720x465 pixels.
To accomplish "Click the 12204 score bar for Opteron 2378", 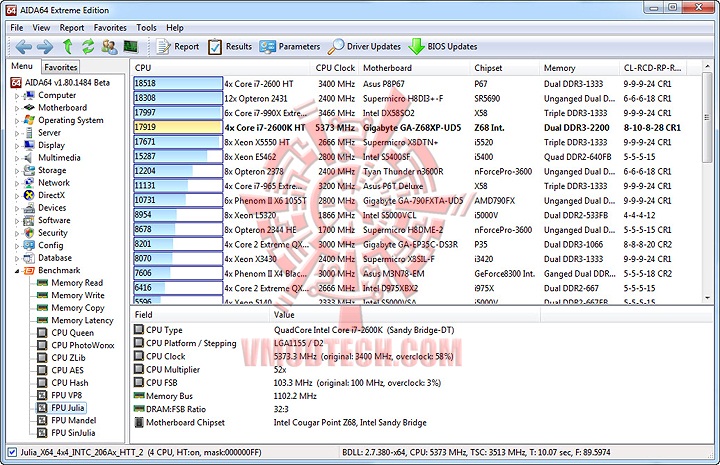I will pos(178,171).
